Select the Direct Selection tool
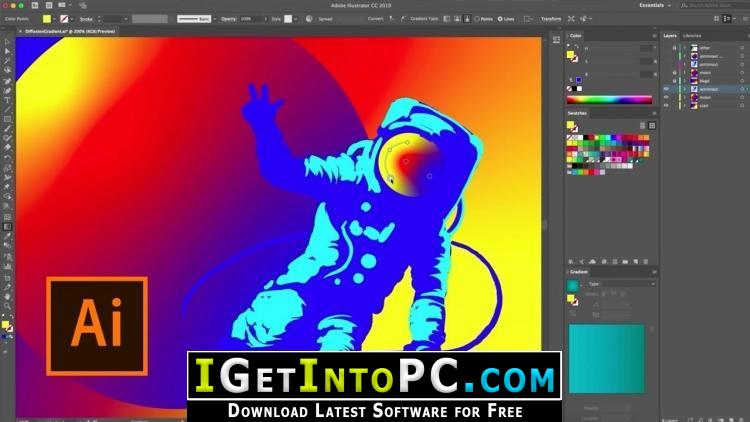750x422 pixels. click(x=7, y=51)
